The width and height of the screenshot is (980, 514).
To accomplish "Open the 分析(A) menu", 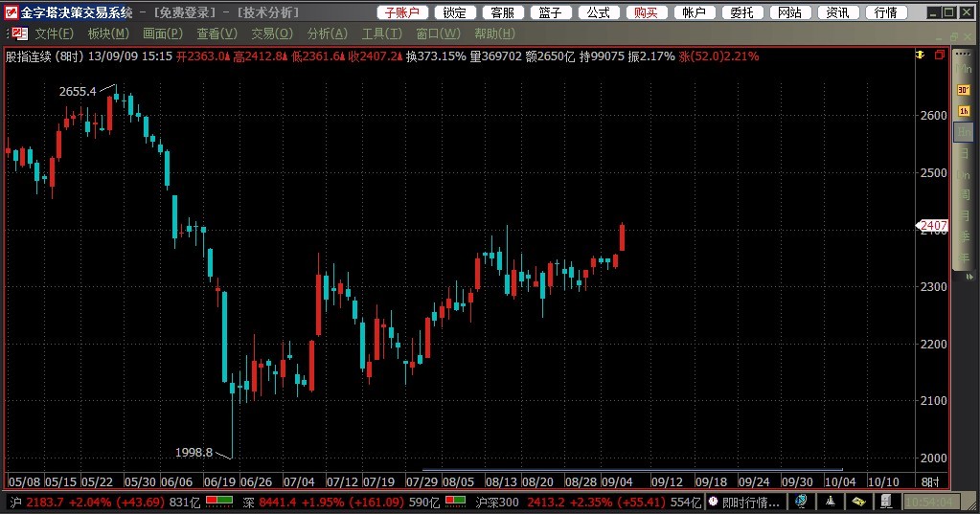I will [328, 34].
